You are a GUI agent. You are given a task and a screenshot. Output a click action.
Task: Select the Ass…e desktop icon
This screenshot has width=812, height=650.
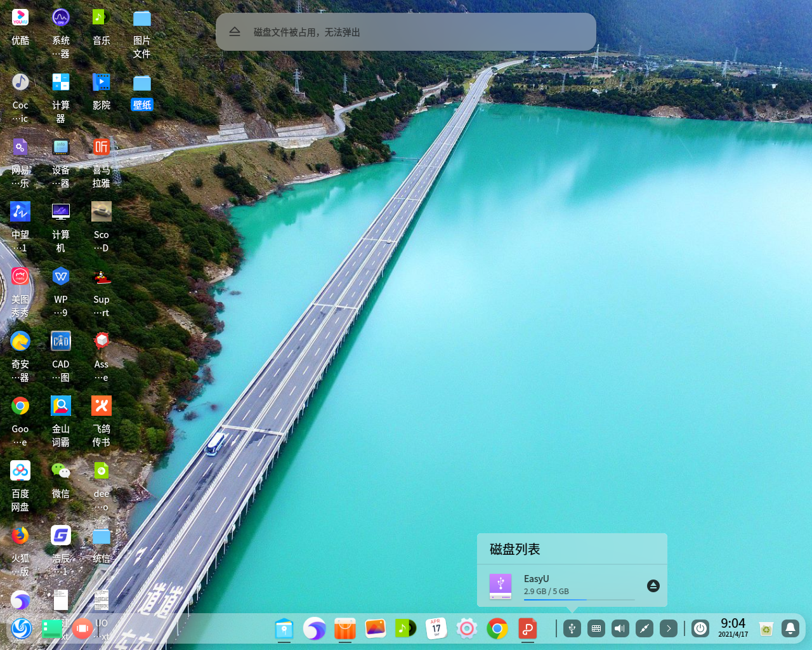tap(101, 342)
